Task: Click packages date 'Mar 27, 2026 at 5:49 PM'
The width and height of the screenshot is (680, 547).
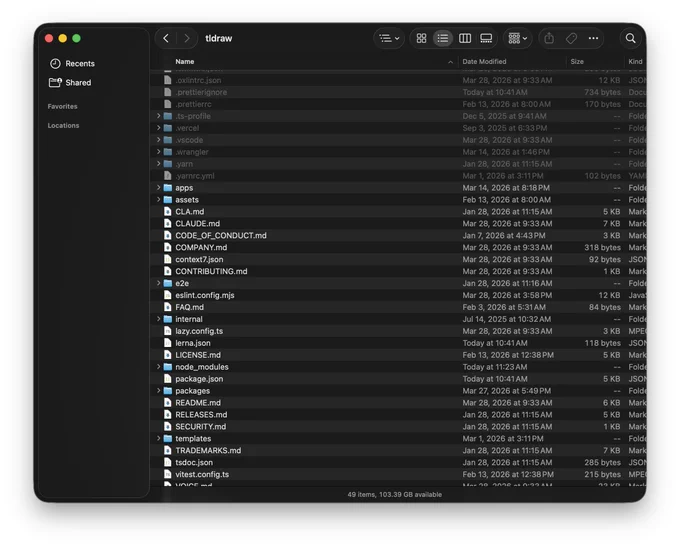Action: point(507,391)
